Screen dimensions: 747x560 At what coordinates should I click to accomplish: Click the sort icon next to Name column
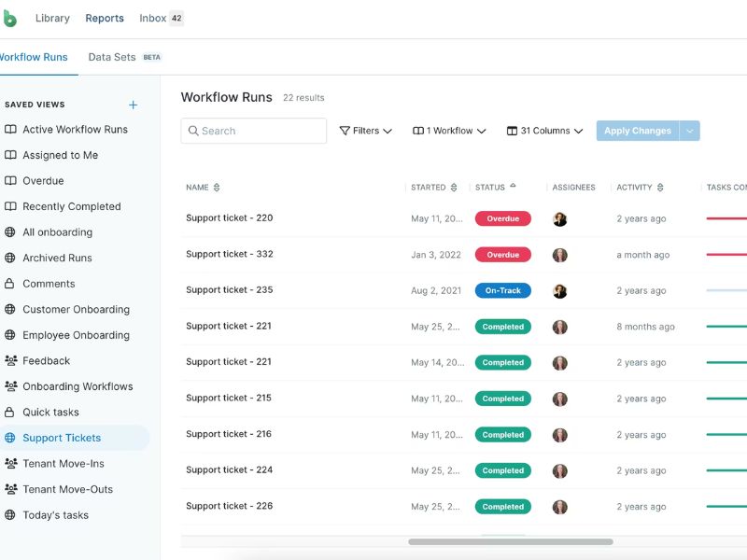coord(217,188)
